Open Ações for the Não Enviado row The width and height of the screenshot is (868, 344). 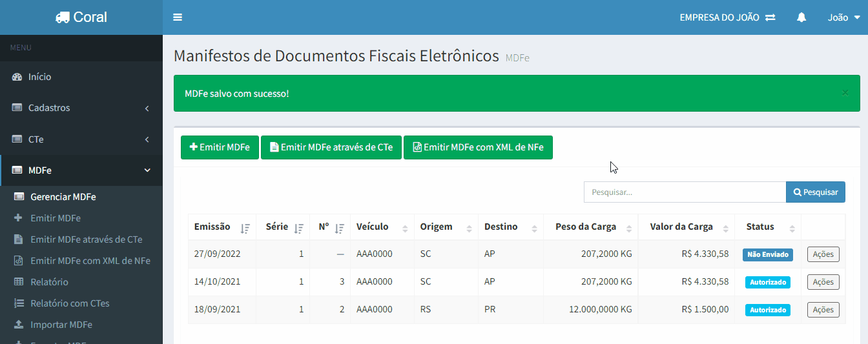click(x=823, y=254)
